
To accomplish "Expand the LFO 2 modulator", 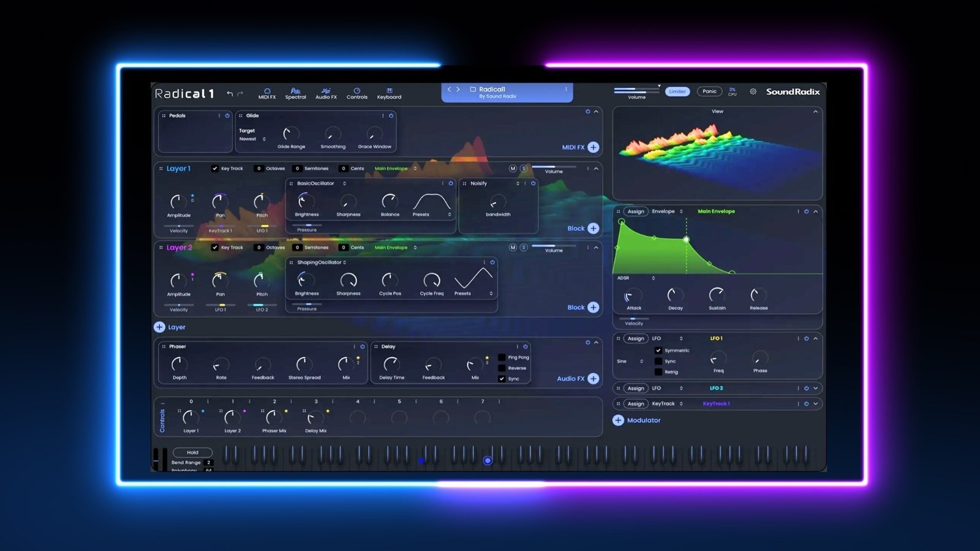I will (815, 388).
